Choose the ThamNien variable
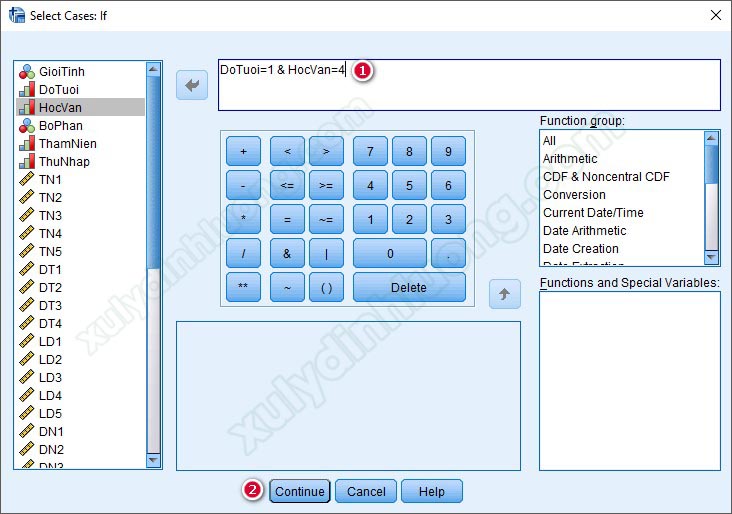The image size is (732, 514). [68, 144]
